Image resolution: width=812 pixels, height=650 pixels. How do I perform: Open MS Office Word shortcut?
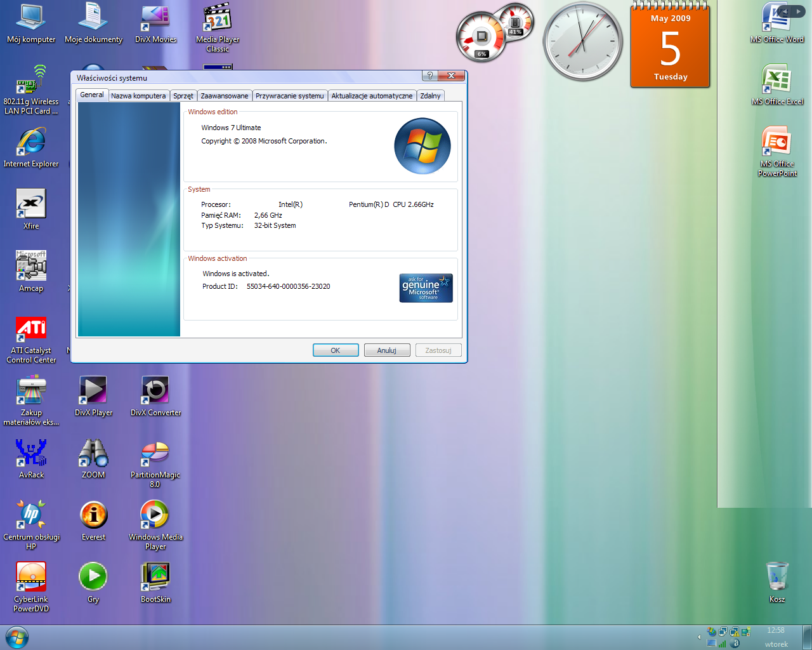click(777, 23)
